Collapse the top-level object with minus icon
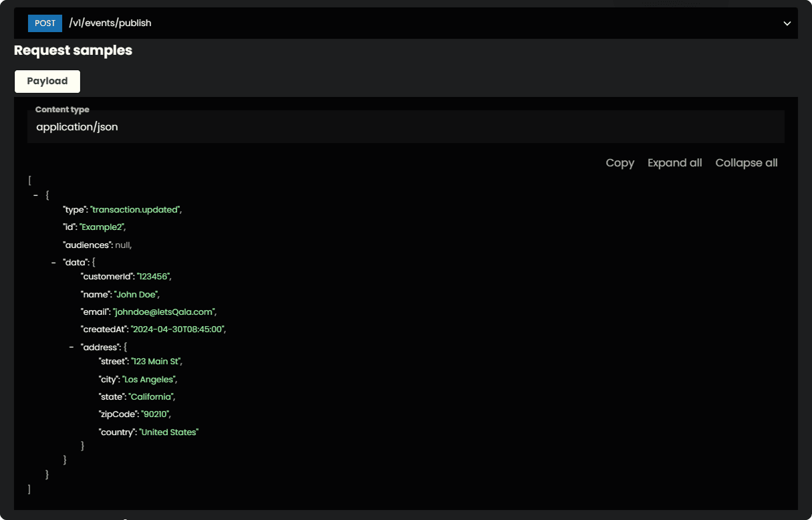The height and width of the screenshot is (520, 812). point(36,195)
